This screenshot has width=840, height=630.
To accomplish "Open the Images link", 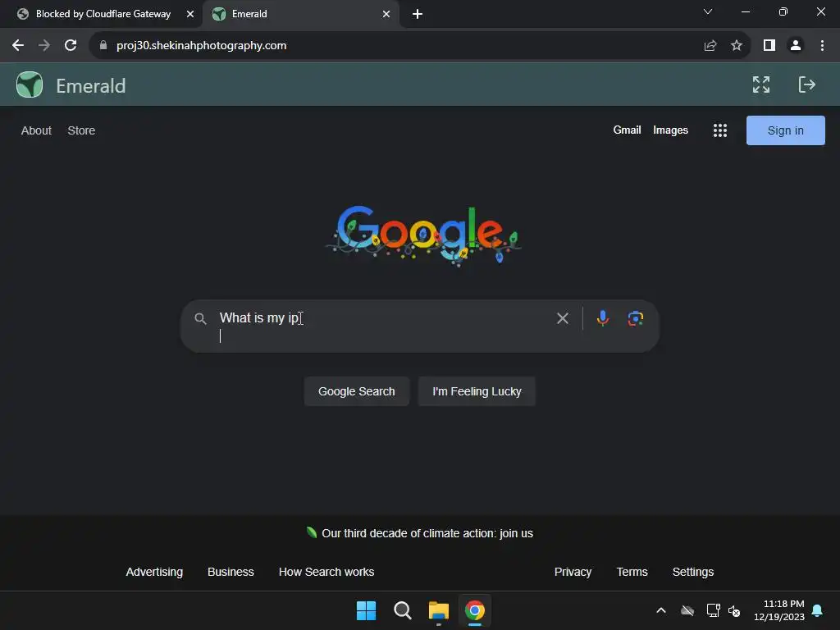I will click(x=670, y=130).
